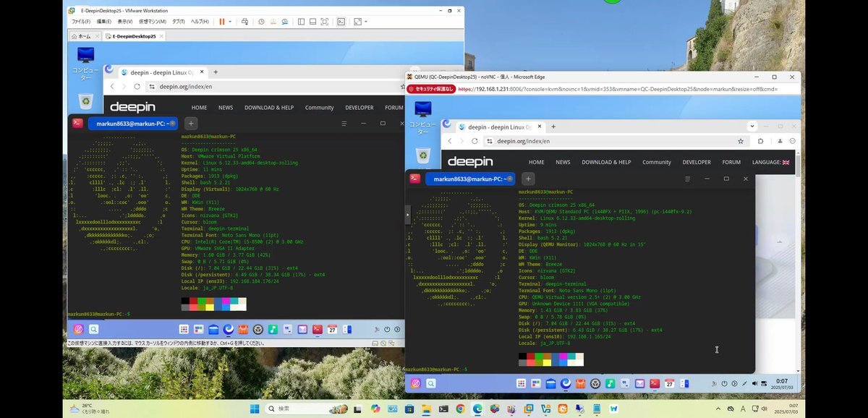The height and width of the screenshot is (418, 868).
Task: Click DEVELOPER link on deepin site in VMware guest
Action: [359, 108]
